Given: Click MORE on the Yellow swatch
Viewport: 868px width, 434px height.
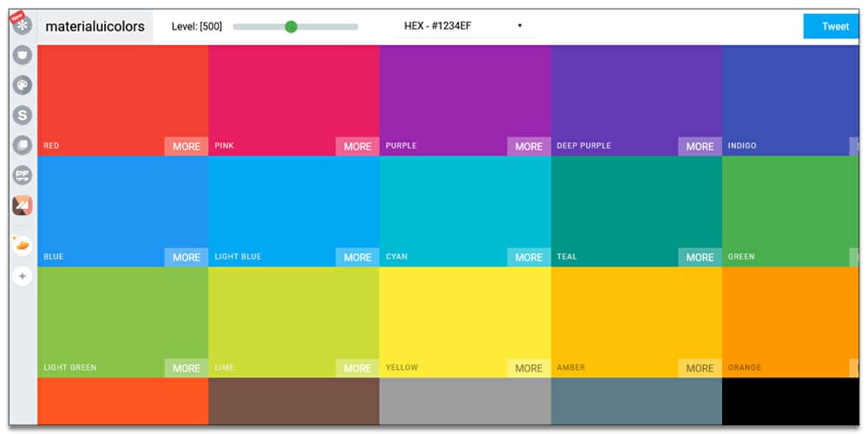Looking at the screenshot, I should [x=529, y=368].
